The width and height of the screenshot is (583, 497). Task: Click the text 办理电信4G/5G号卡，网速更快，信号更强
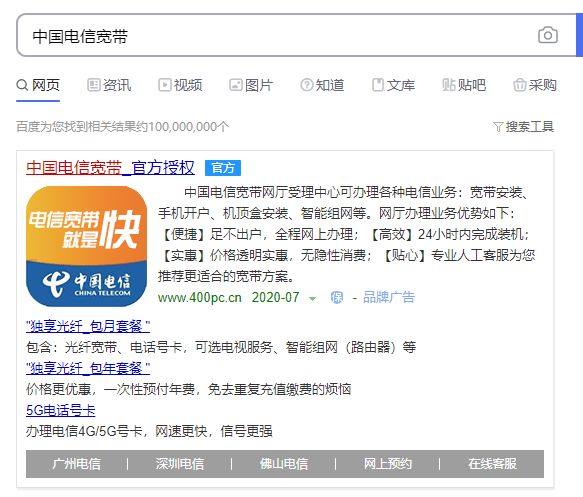149,431
